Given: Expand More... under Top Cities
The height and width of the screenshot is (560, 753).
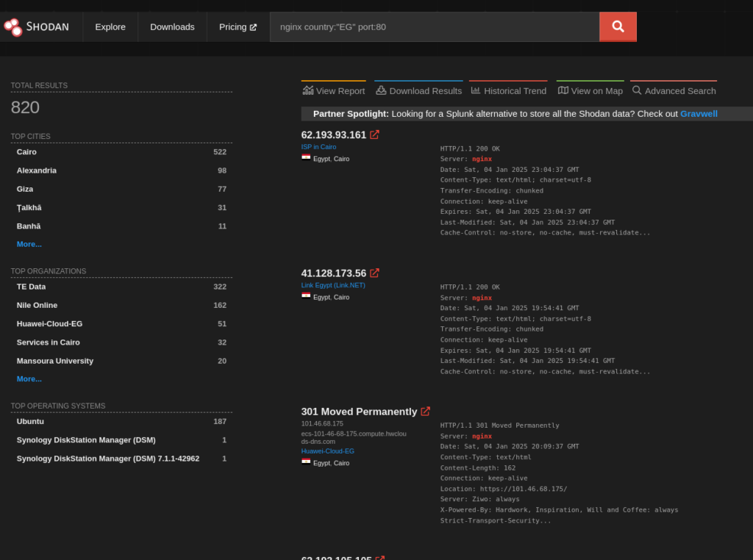Looking at the screenshot, I should [x=29, y=244].
